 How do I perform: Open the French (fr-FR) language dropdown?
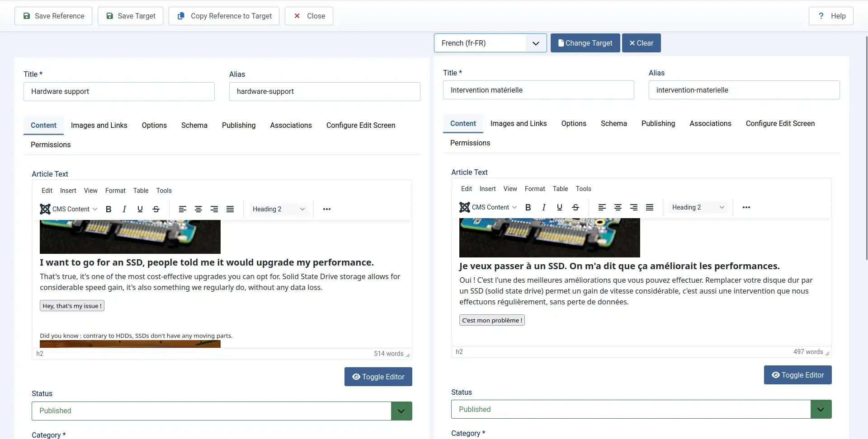click(x=490, y=43)
